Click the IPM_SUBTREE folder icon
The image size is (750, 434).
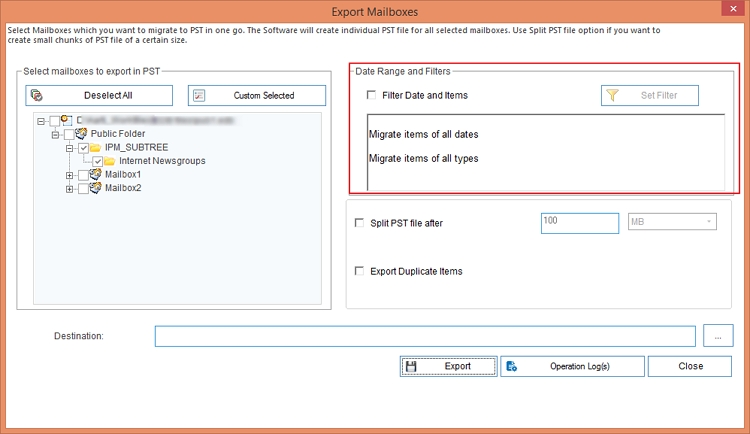pos(96,147)
